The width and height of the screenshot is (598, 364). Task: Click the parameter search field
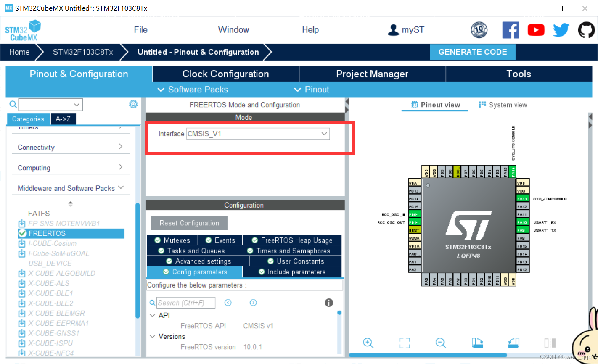(186, 303)
